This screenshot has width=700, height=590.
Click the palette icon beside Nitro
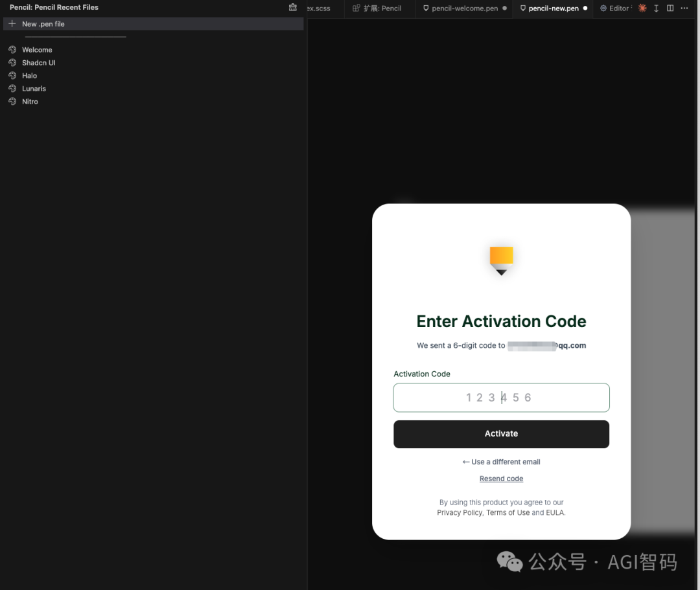[x=12, y=101]
